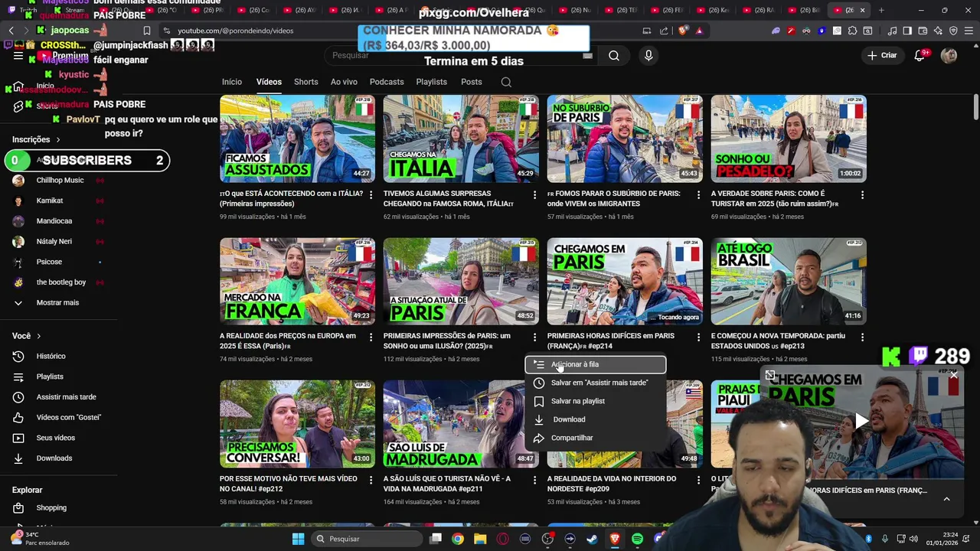Open more options for Paris suburb video

(698, 195)
